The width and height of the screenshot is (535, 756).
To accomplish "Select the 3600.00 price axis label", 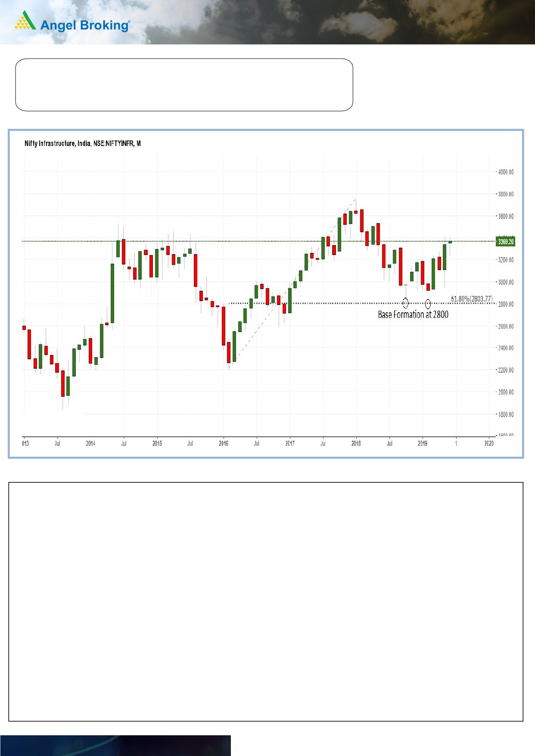I will [505, 216].
